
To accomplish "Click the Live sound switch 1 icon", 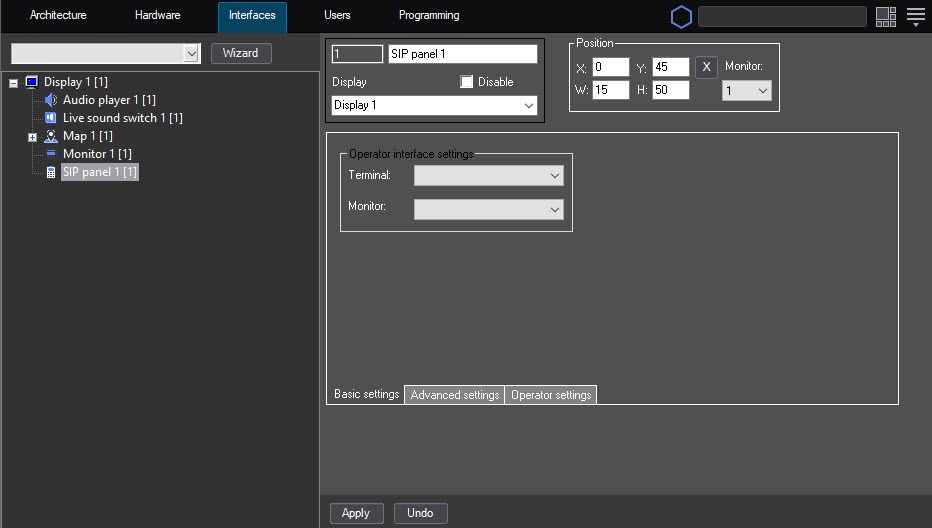I will pyautogui.click(x=51, y=118).
